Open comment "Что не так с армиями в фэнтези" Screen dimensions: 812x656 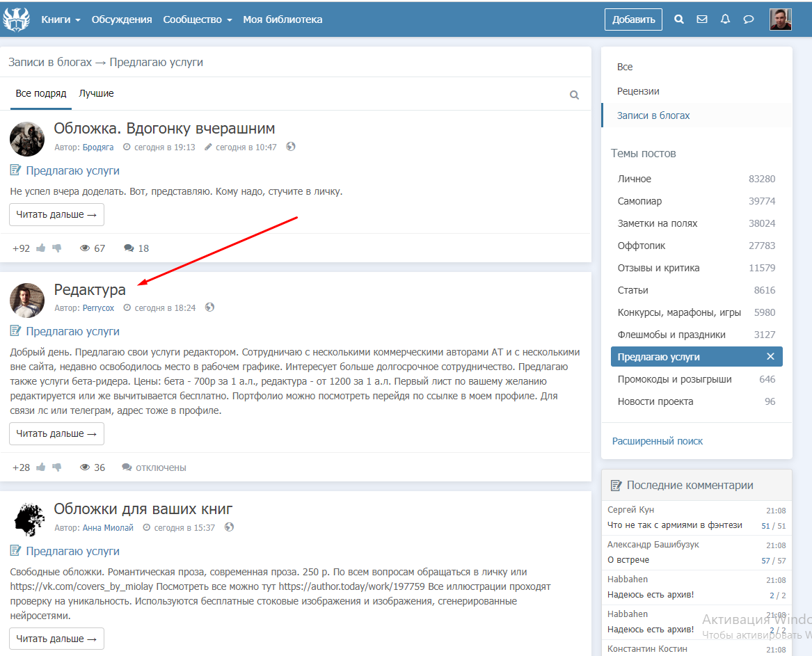674,525
